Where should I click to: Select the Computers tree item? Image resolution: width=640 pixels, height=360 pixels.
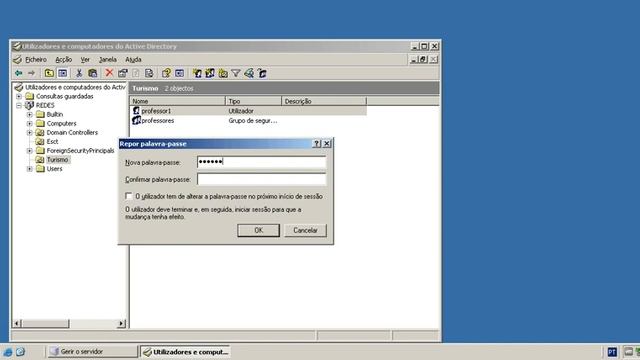61,123
